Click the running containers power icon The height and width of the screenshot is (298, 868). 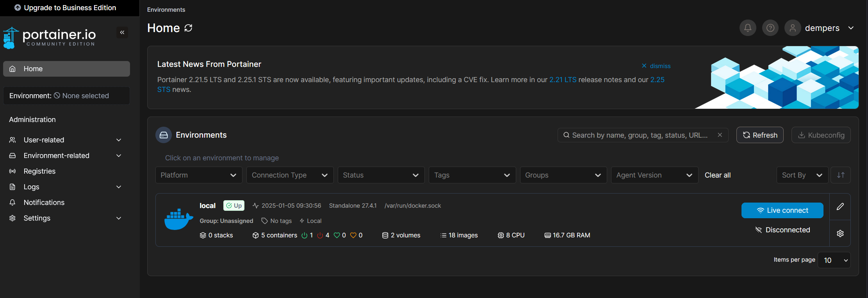305,235
